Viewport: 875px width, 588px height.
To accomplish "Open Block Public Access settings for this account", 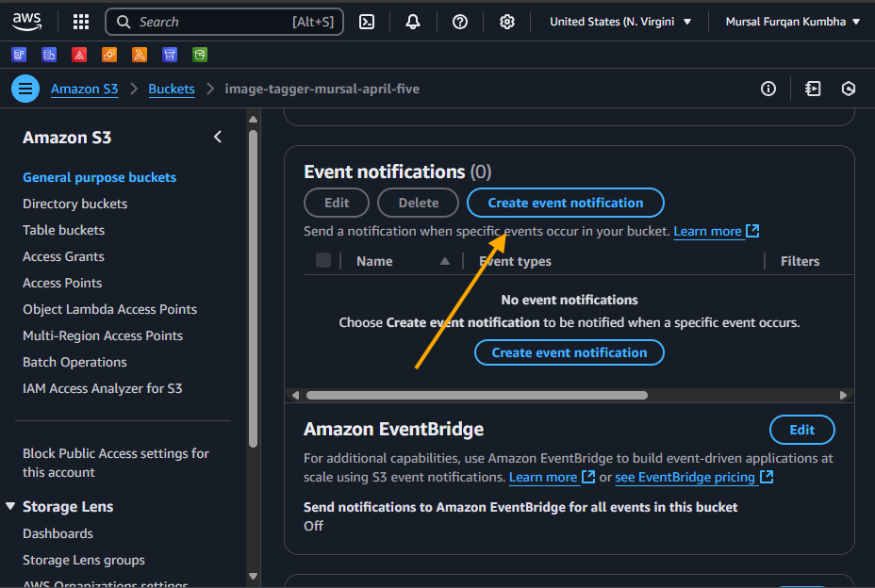I will tap(116, 463).
